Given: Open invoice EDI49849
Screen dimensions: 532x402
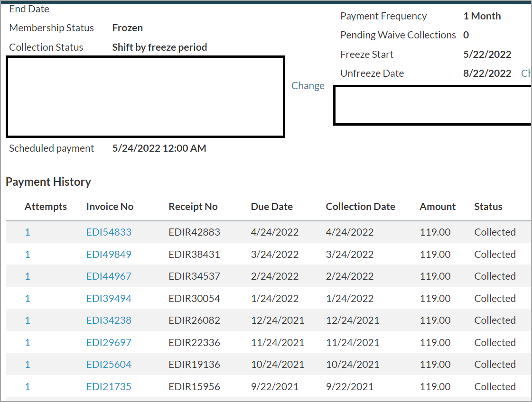Looking at the screenshot, I should (109, 254).
